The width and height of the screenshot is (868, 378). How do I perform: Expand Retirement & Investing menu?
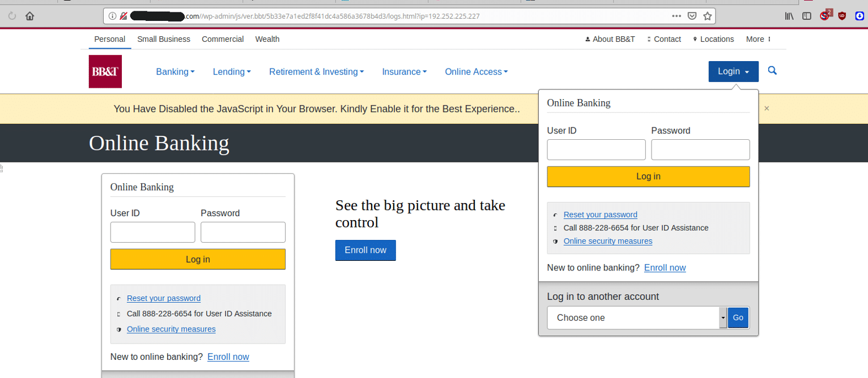point(316,71)
